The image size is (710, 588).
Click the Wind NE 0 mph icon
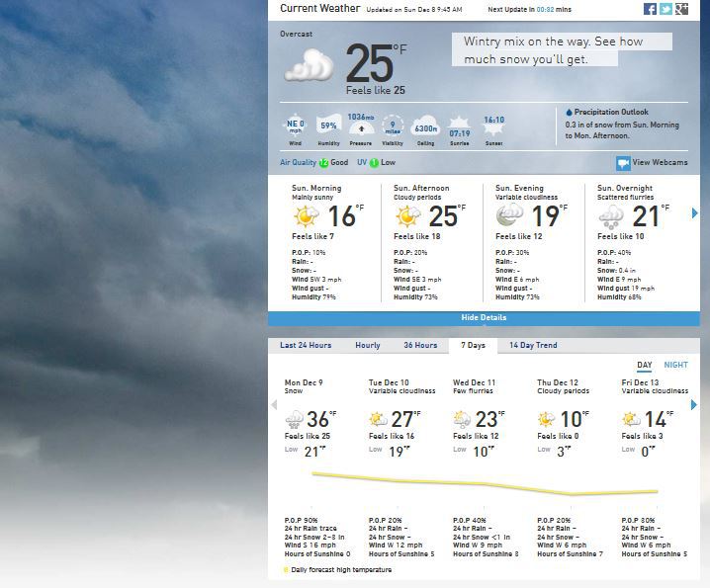click(296, 126)
